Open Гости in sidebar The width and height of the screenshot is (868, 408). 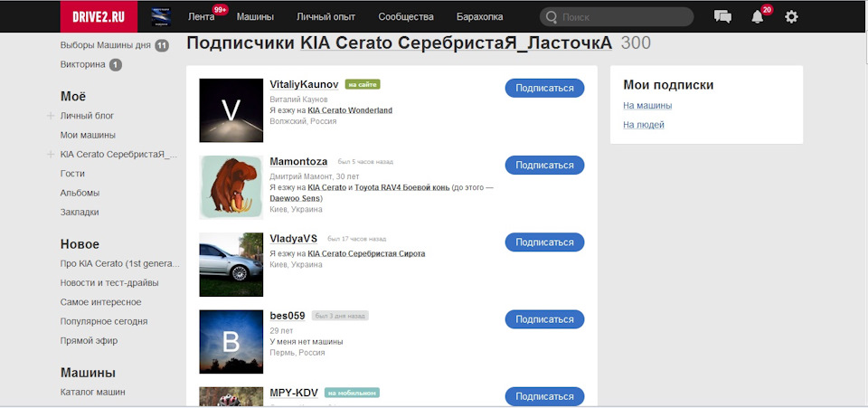point(72,174)
